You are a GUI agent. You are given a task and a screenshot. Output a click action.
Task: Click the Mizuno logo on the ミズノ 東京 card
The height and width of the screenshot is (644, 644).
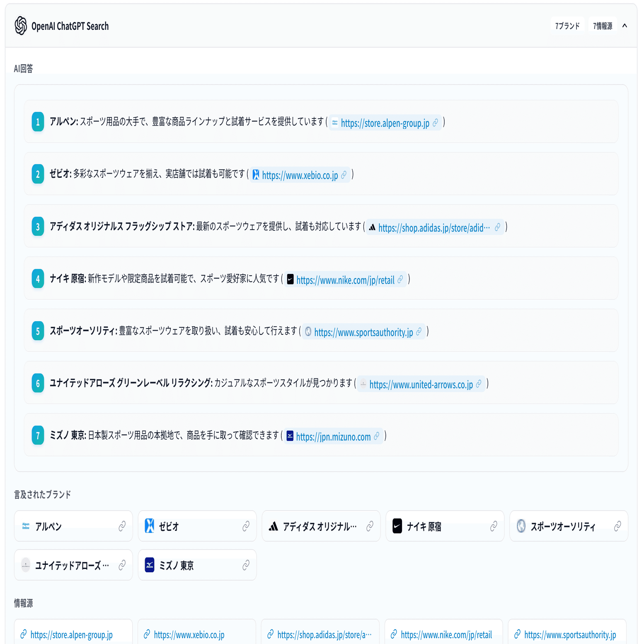pyautogui.click(x=150, y=565)
